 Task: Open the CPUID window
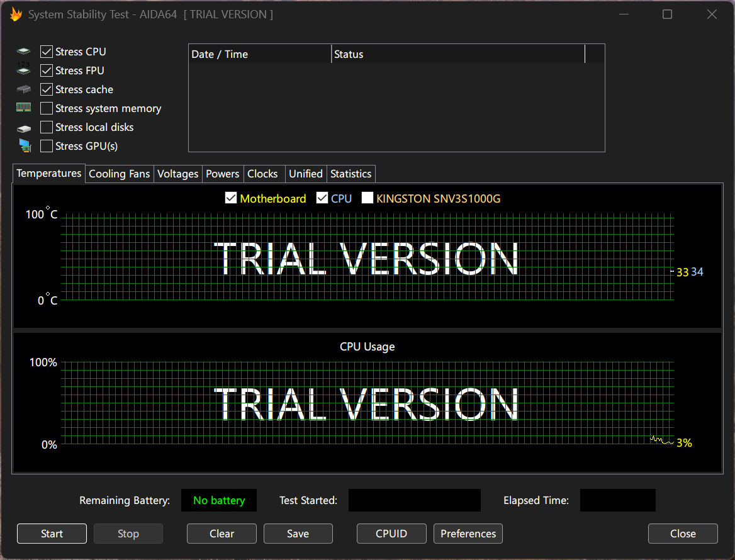point(391,534)
